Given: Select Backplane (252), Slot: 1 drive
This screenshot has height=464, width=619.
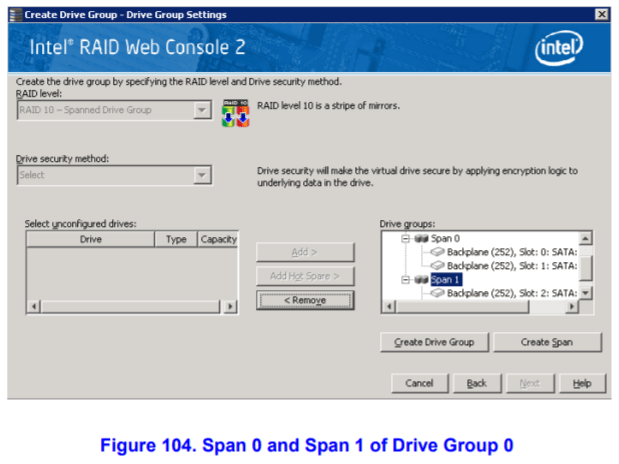Looking at the screenshot, I should coord(512,266).
